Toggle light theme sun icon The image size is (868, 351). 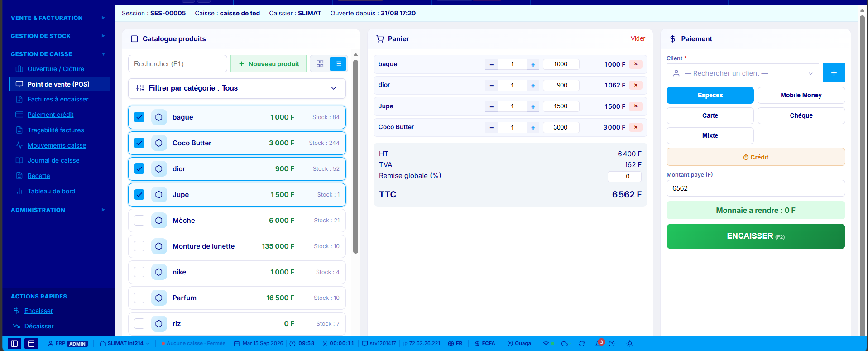[630, 344]
